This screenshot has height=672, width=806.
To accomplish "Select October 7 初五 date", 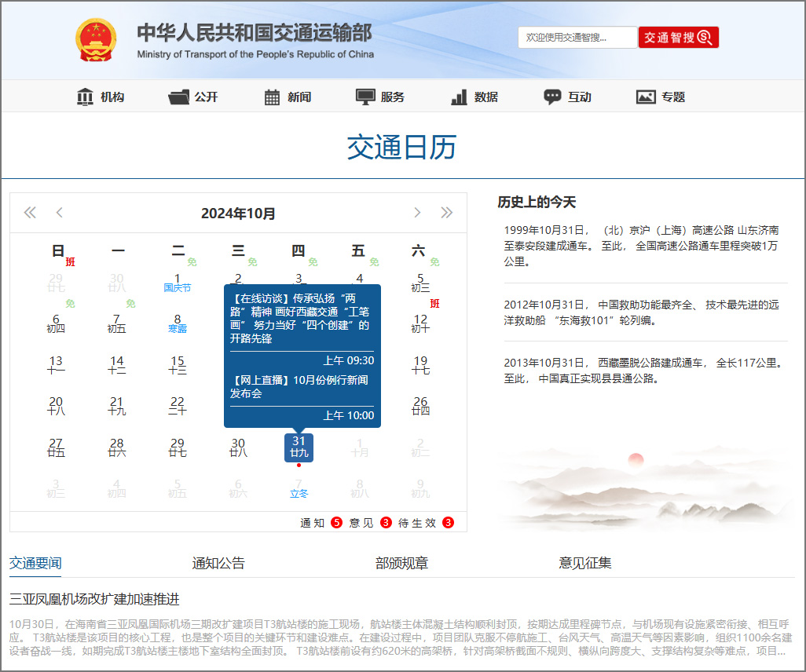I will [117, 324].
